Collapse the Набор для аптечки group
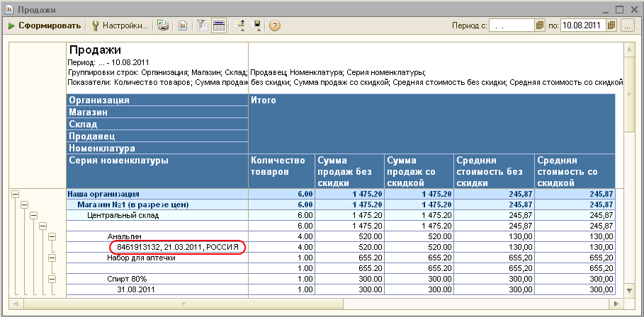The image size is (644, 317). pos(52,258)
